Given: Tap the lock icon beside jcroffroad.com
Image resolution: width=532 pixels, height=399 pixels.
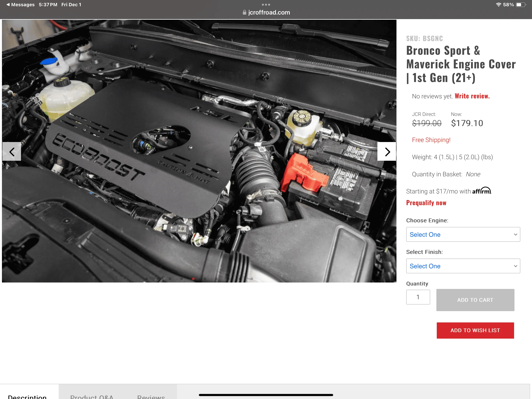Looking at the screenshot, I should coord(244,12).
